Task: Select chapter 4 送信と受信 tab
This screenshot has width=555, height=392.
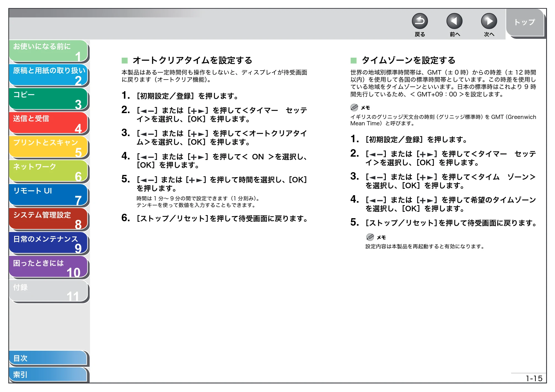Action: (x=48, y=123)
